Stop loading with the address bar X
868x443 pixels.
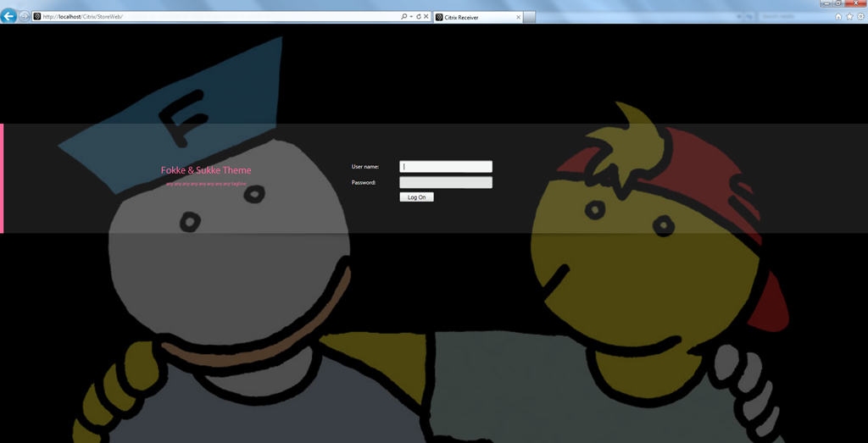click(426, 17)
